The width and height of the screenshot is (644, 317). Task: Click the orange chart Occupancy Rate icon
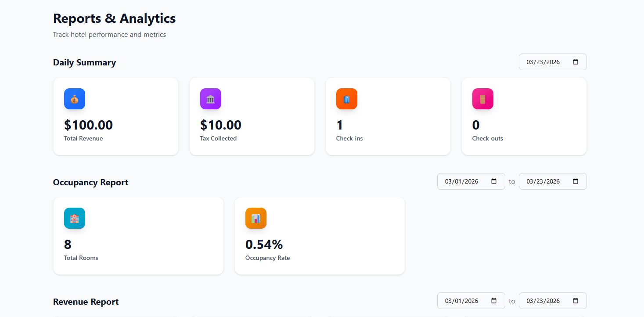coord(256,218)
